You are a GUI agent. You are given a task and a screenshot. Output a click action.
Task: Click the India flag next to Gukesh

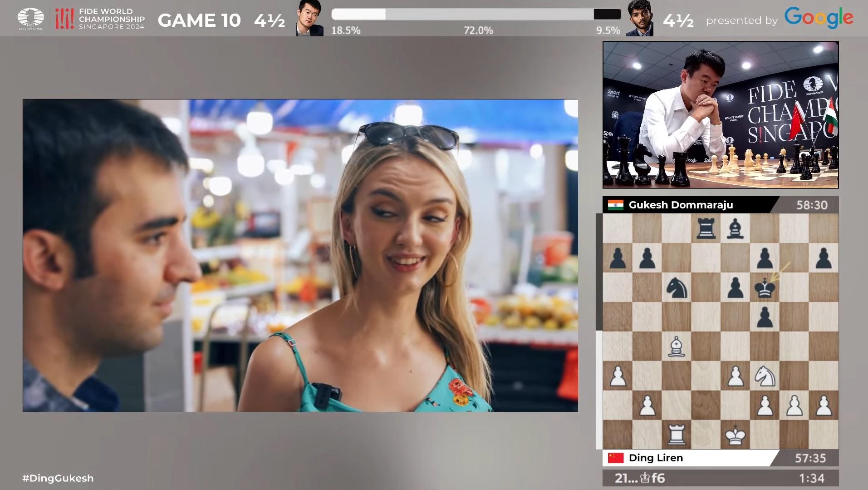tap(616, 205)
